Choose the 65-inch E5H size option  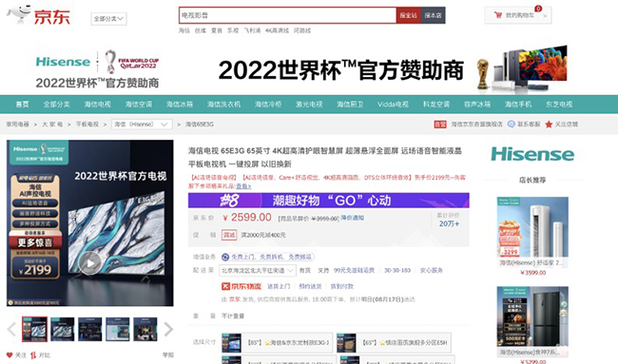tap(394, 343)
